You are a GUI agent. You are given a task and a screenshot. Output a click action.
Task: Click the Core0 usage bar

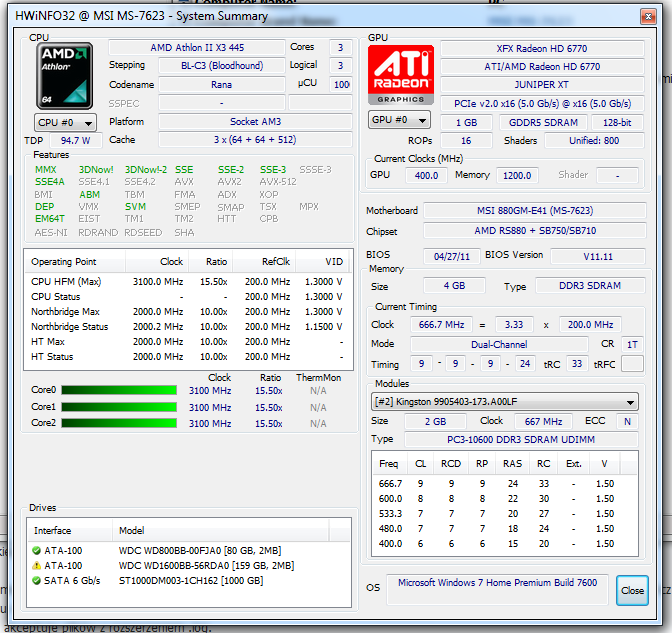coord(119,390)
